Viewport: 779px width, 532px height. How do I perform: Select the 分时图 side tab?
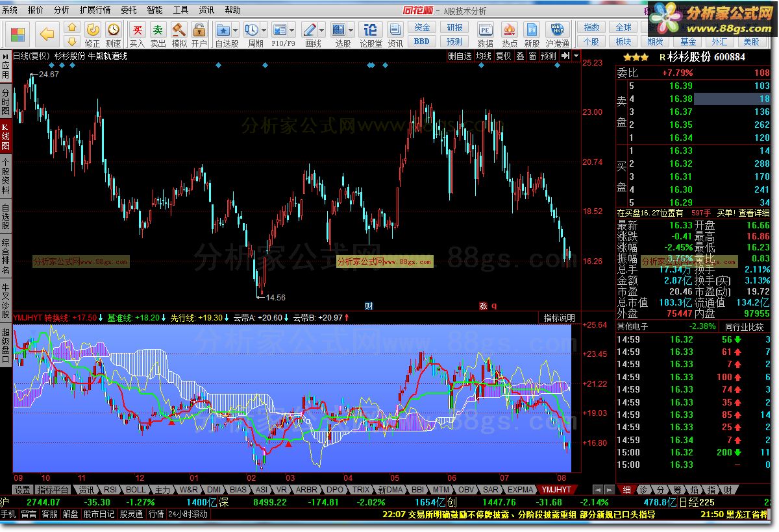(5, 103)
